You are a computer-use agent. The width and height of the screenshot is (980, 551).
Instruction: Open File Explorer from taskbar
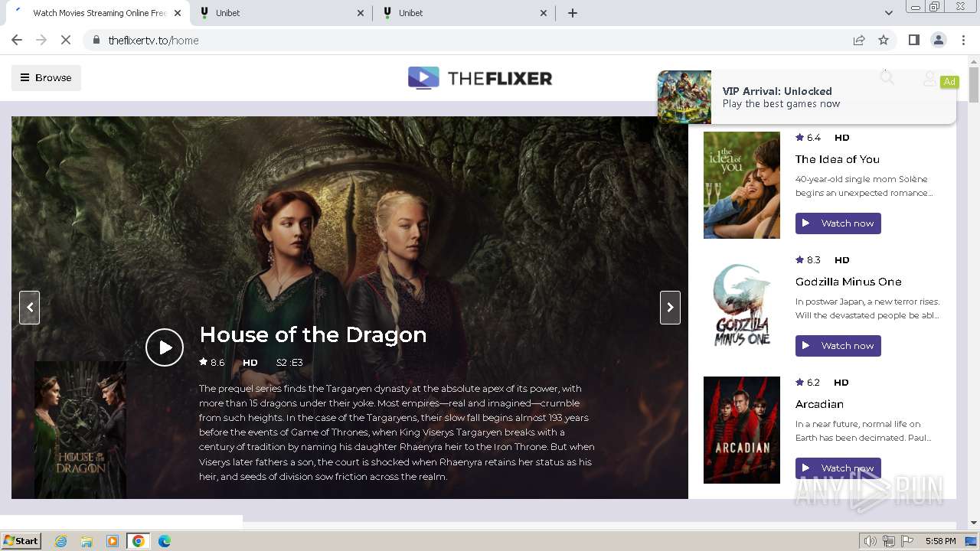tap(87, 541)
